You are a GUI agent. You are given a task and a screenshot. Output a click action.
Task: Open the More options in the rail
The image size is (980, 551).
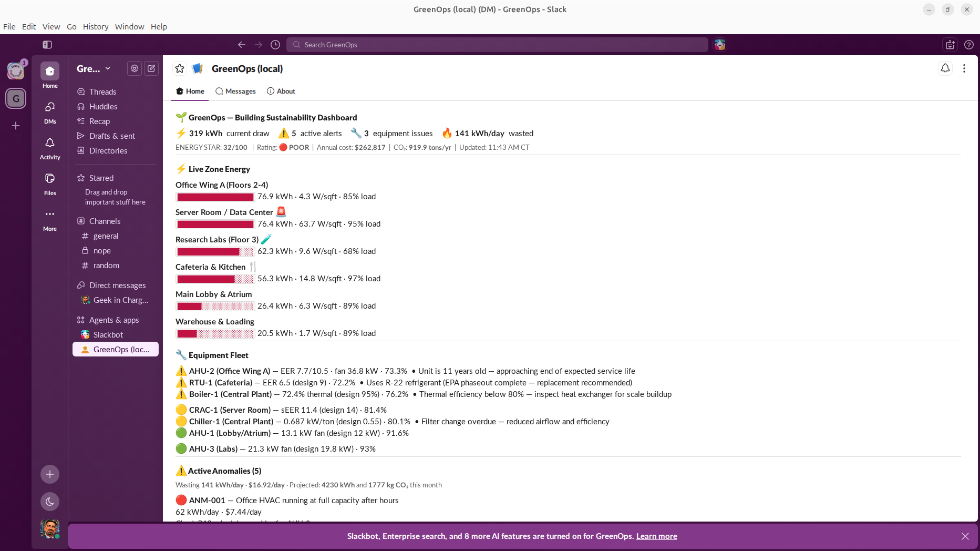tap(50, 219)
